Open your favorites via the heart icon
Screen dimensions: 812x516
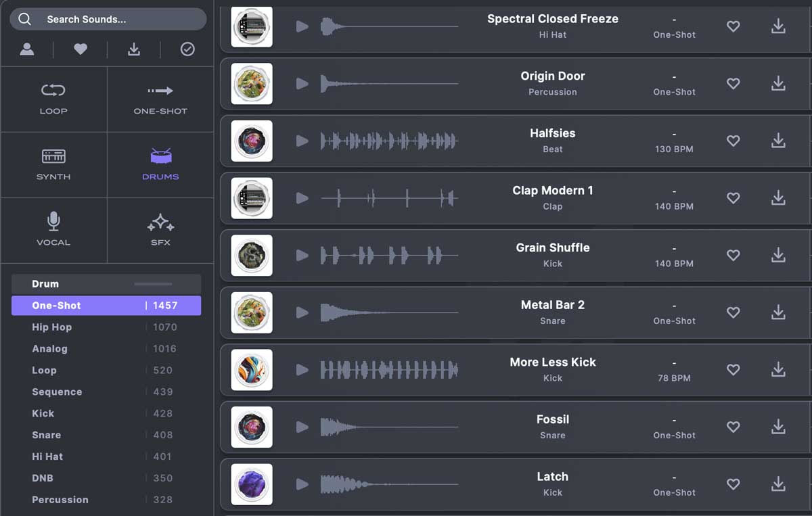(x=81, y=49)
